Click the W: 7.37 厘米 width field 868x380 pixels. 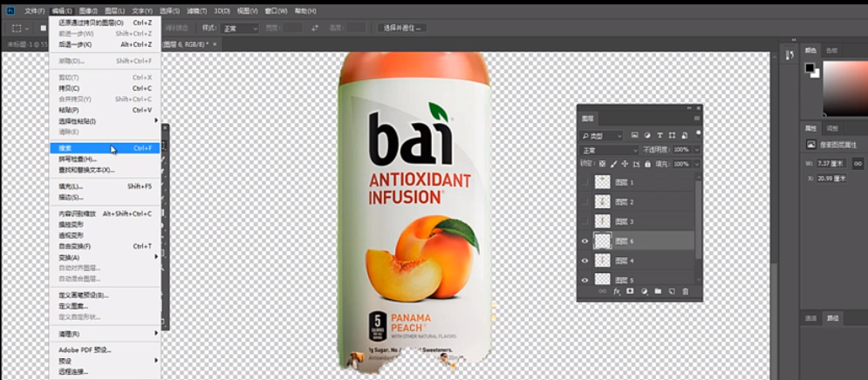[830, 163]
